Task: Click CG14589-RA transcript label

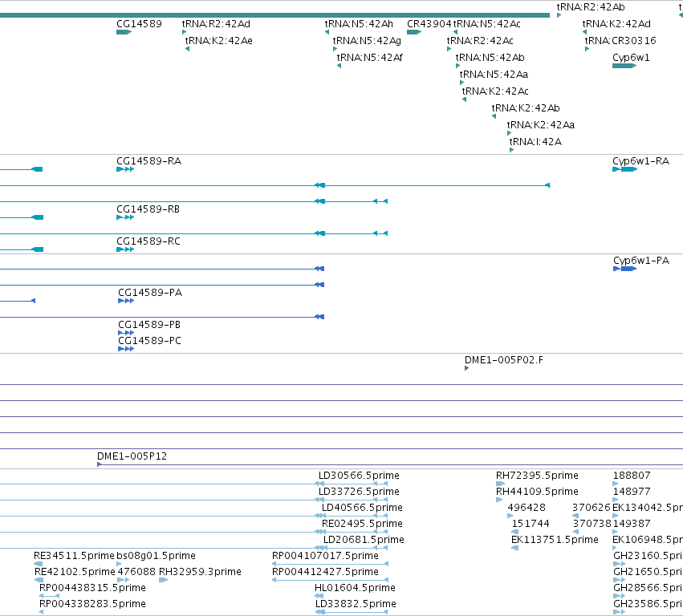Action: (x=149, y=161)
